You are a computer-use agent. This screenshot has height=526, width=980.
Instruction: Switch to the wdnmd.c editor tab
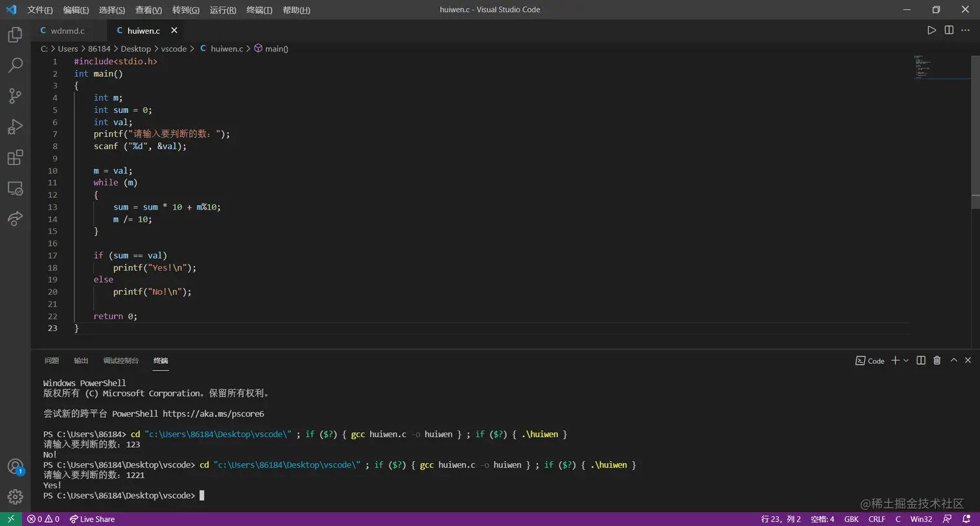tap(67, 30)
